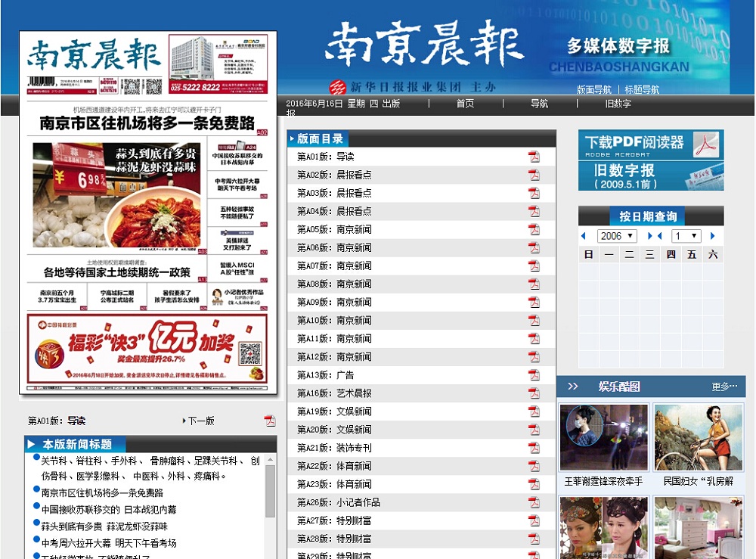Open PDF icon for 第A03版 晨报看点
This screenshot has width=756, height=559.
pos(534,193)
